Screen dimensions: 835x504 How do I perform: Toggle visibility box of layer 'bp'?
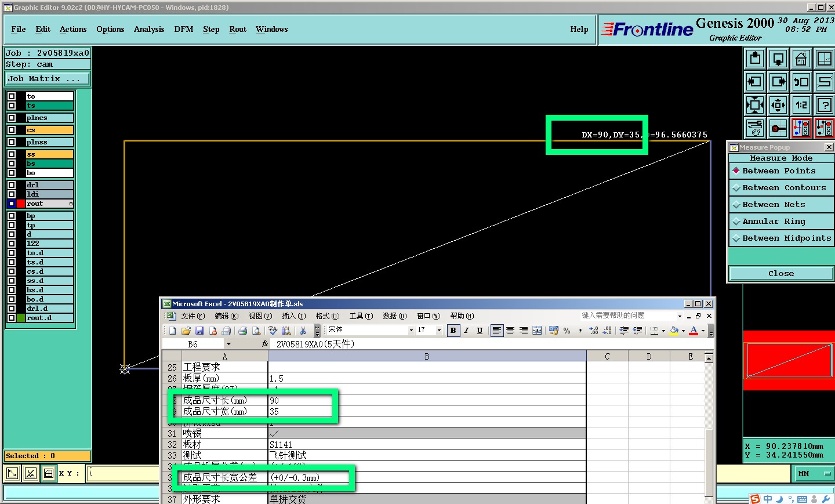coord(12,216)
